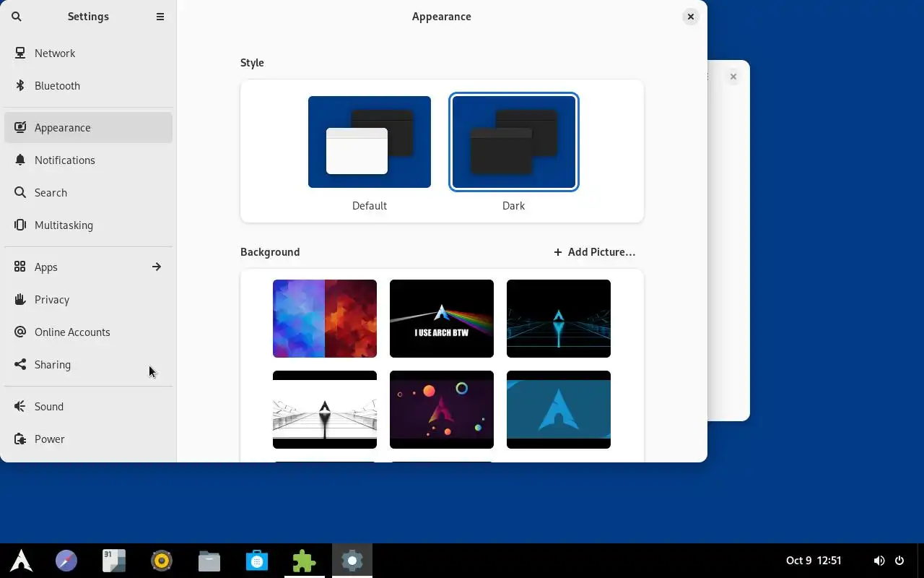Open the Files manager in the taskbar
924x578 pixels.
(x=209, y=561)
